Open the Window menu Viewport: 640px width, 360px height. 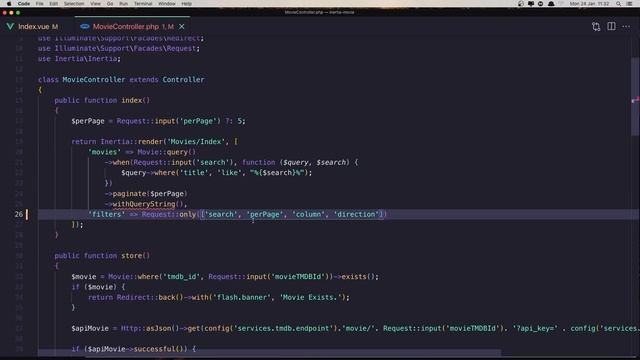[167, 4]
